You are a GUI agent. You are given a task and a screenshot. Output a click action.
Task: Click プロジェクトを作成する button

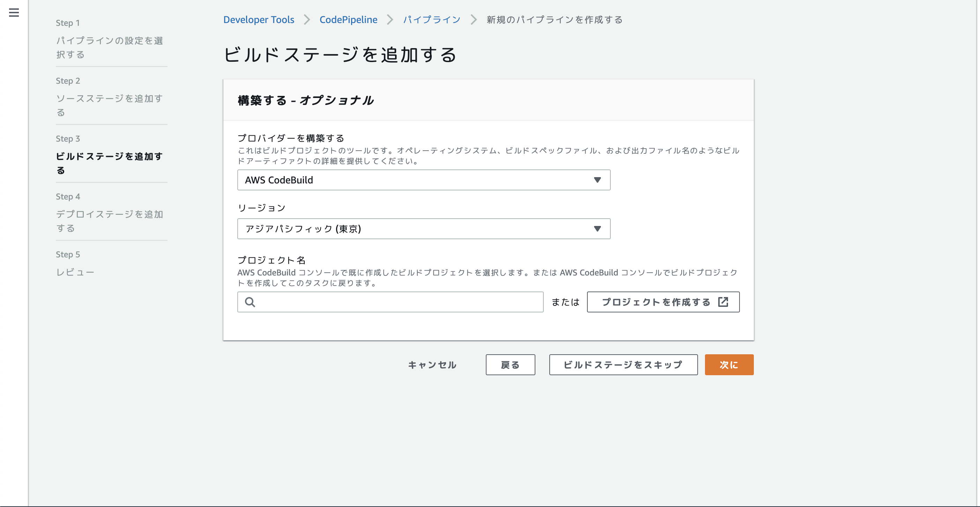[663, 302]
